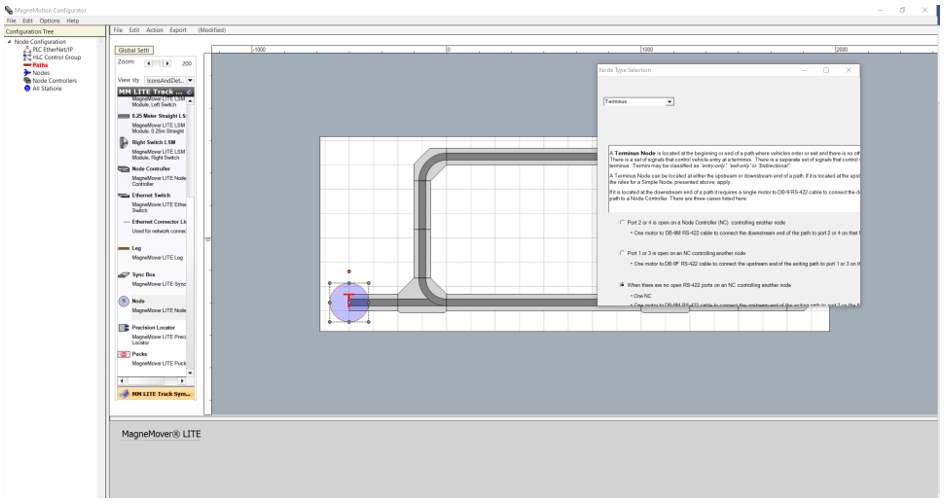This screenshot has width=946, height=504.
Task: Pick the Node Controller stencil icon
Action: point(123,169)
